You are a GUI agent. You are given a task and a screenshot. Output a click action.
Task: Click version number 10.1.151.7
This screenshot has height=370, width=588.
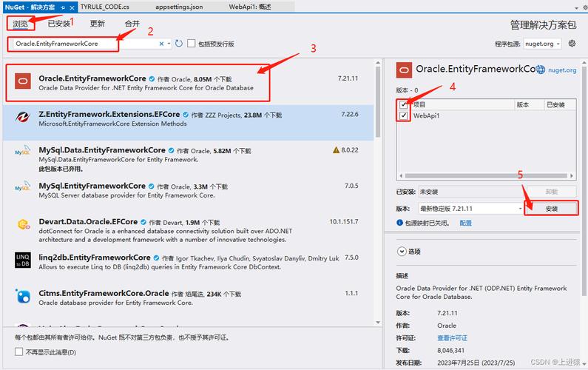[343, 221]
